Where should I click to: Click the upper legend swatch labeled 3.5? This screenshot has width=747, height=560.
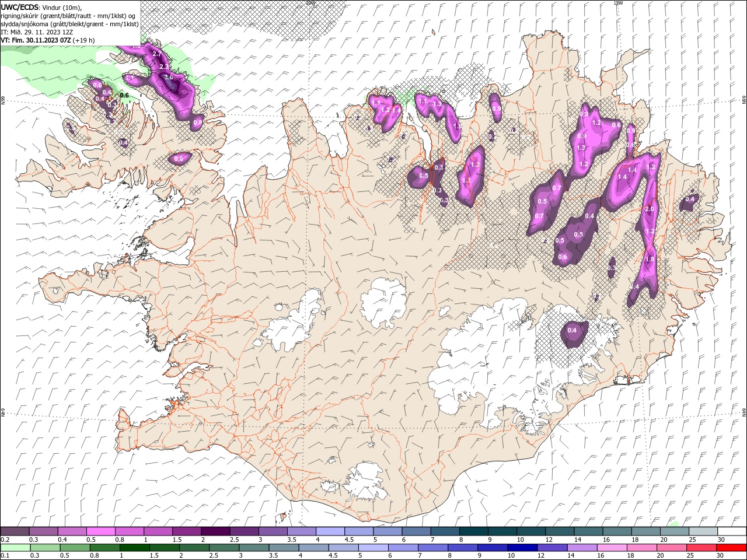pyautogui.click(x=302, y=531)
